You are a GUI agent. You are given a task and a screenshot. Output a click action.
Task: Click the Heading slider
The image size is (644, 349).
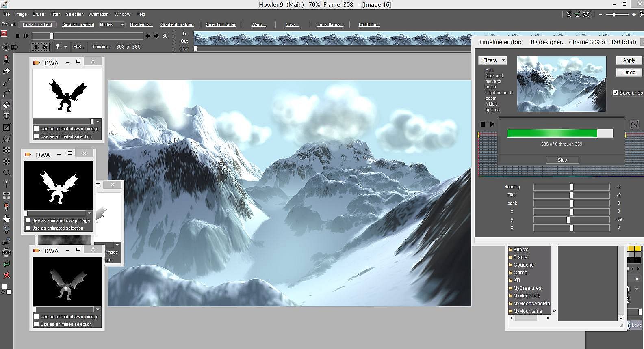pyautogui.click(x=571, y=187)
